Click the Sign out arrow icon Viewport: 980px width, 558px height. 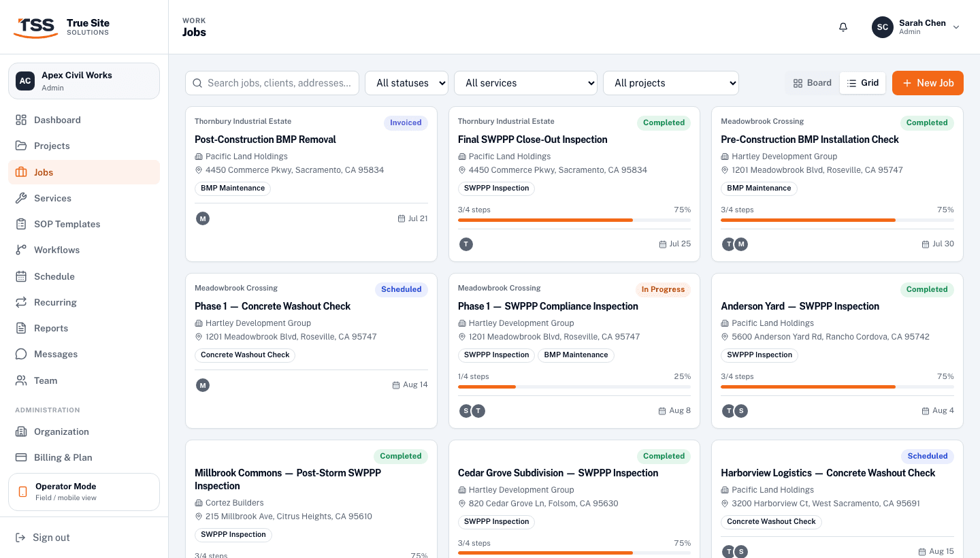[x=21, y=538]
